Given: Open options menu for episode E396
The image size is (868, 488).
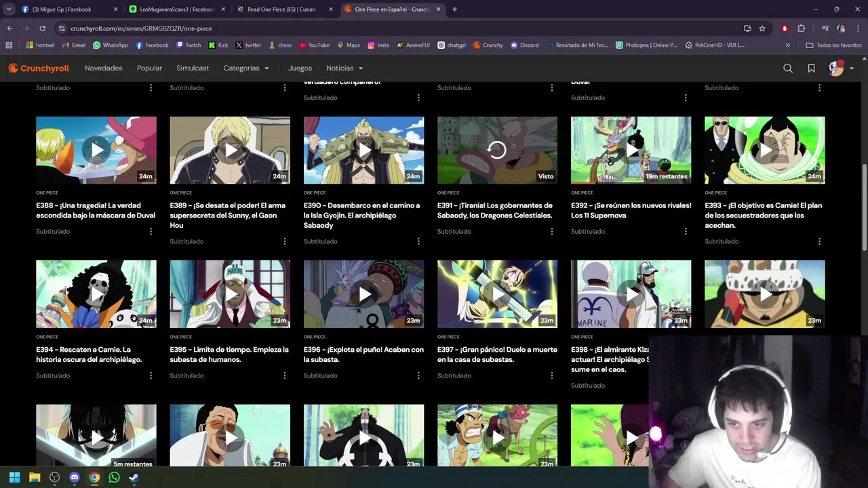Looking at the screenshot, I should [418, 375].
